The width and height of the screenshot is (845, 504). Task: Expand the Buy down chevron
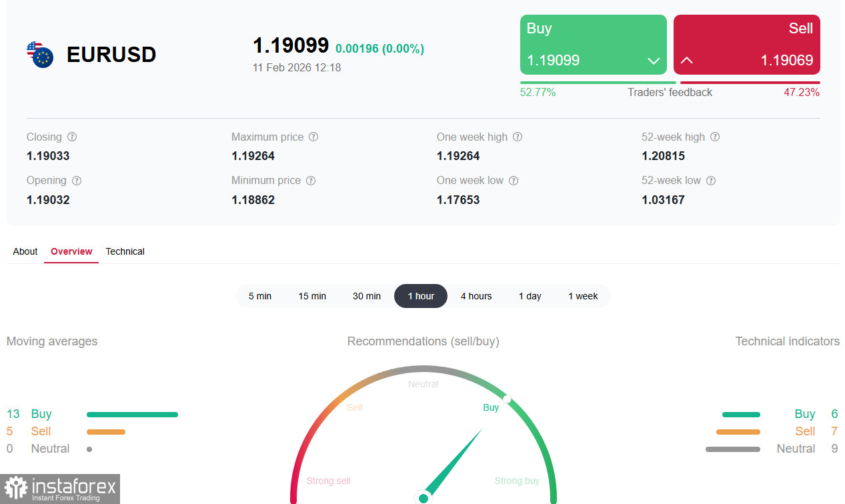(x=654, y=61)
